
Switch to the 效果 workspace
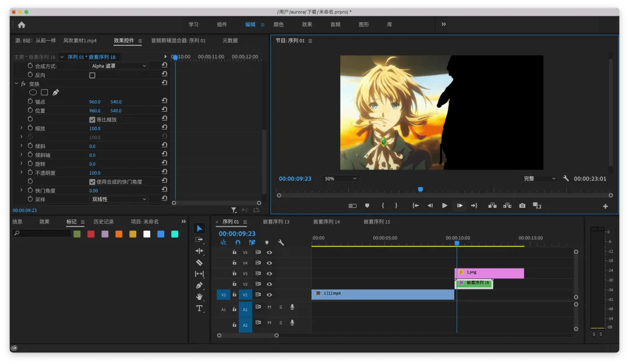tap(307, 24)
